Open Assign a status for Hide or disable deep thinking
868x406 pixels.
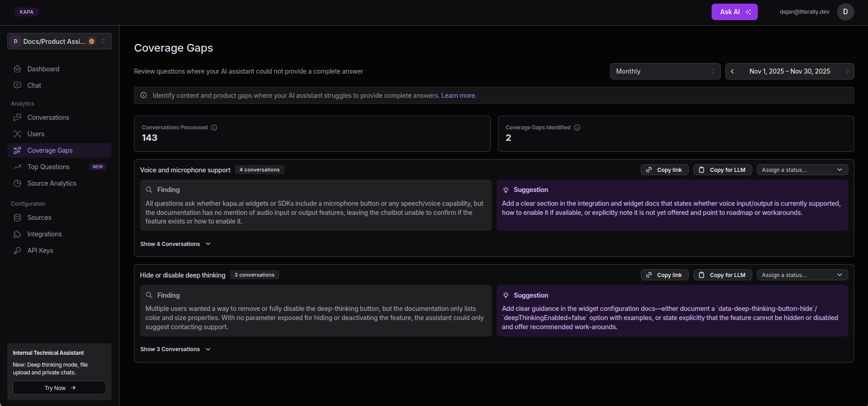(x=802, y=275)
